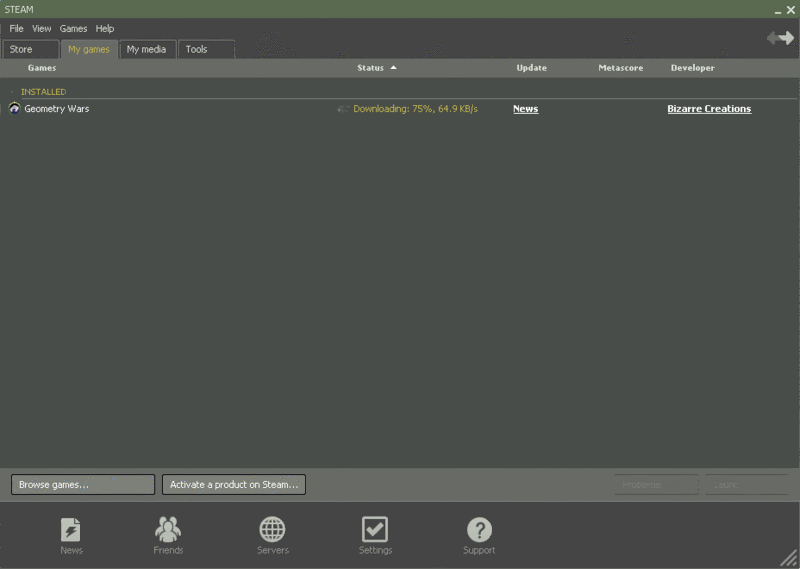Switch to the My media tab
The width and height of the screenshot is (800, 569).
click(x=147, y=50)
